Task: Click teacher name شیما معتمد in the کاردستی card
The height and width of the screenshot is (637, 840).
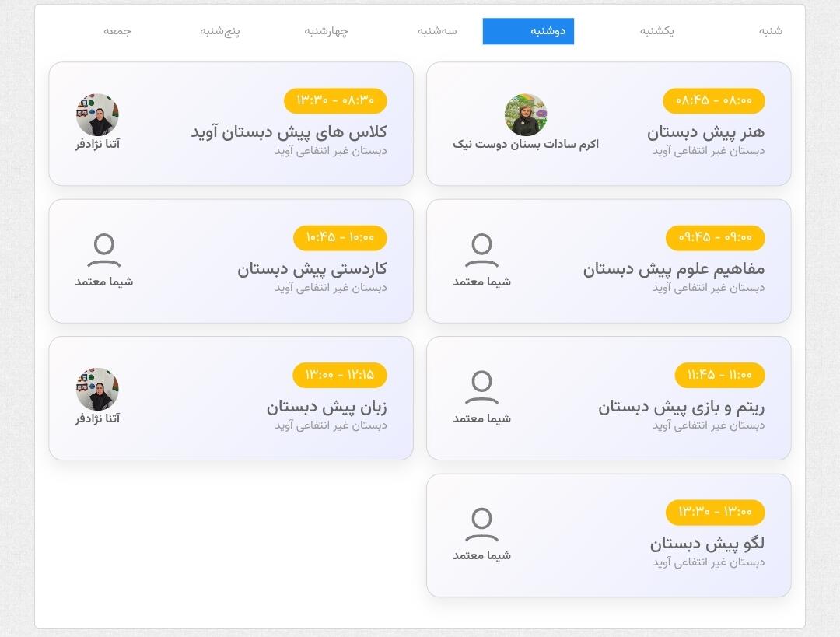Action: (104, 282)
